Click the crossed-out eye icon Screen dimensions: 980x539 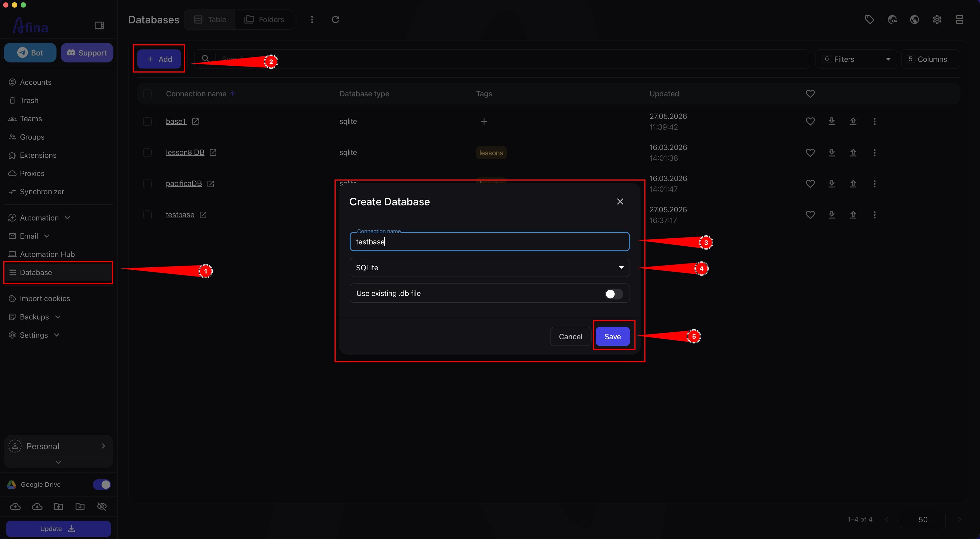tap(102, 507)
